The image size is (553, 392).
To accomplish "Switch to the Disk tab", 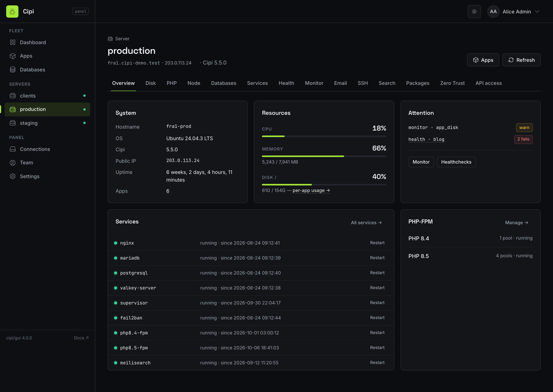I will tap(151, 83).
